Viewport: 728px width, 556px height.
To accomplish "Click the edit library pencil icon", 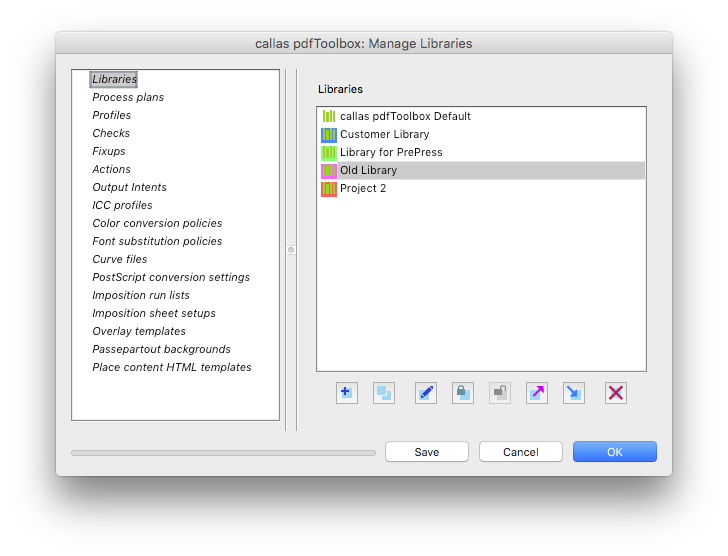I will pos(425,393).
